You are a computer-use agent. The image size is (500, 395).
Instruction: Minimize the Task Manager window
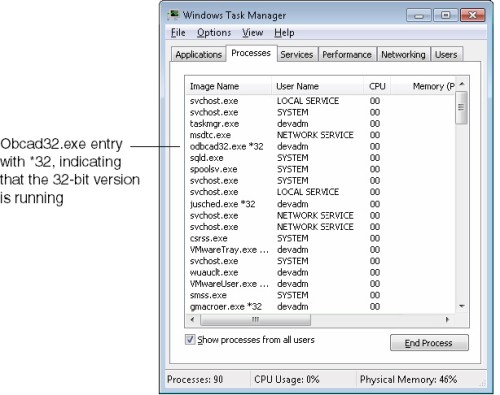[x=419, y=15]
